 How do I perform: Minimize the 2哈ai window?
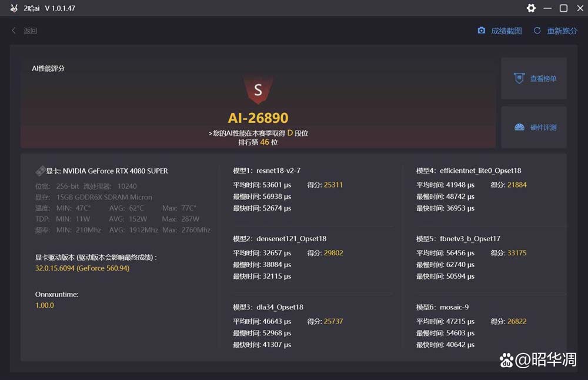pyautogui.click(x=548, y=8)
